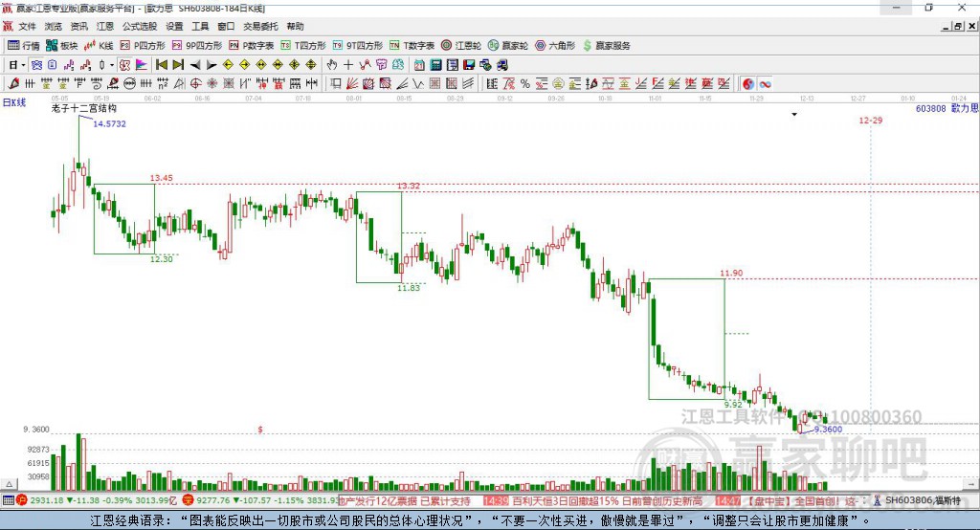
Task: Open the 设置 menu
Action: (174, 26)
